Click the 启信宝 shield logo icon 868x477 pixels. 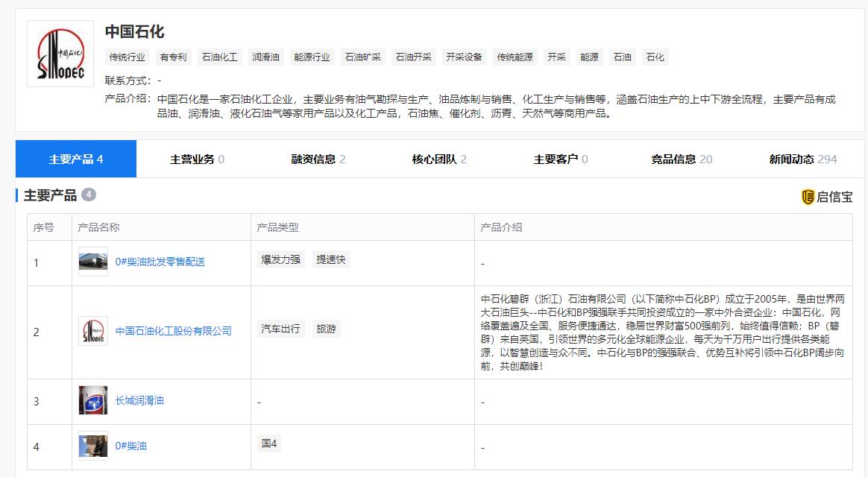click(x=808, y=197)
